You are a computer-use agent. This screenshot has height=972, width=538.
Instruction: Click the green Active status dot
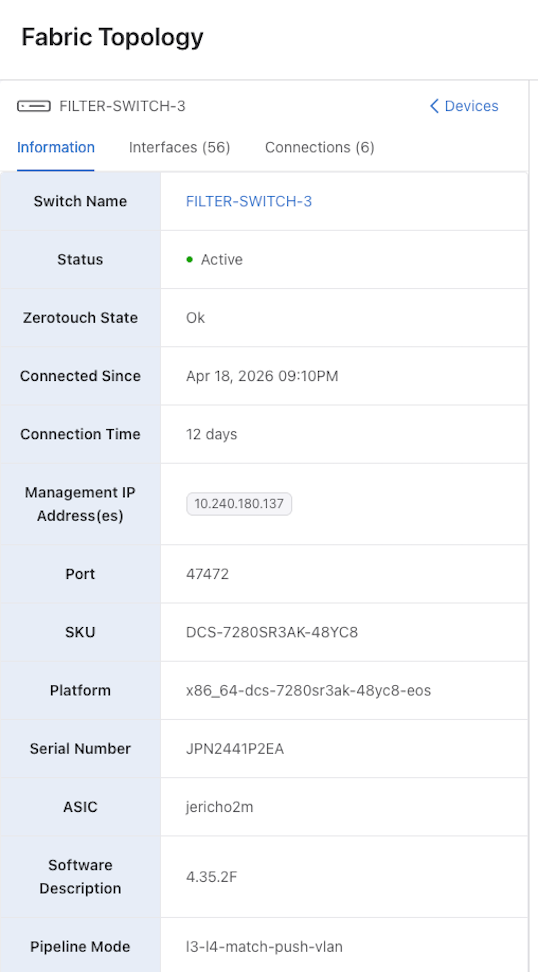190,260
